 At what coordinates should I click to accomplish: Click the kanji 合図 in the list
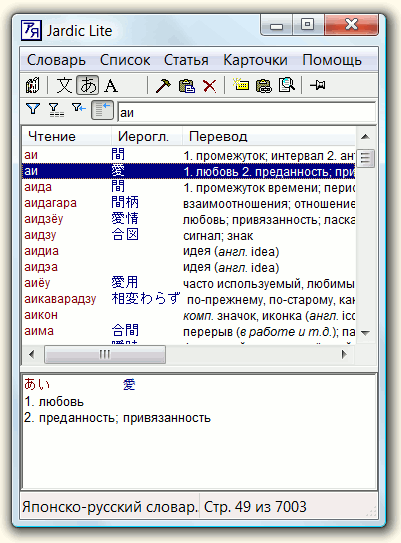(x=125, y=234)
